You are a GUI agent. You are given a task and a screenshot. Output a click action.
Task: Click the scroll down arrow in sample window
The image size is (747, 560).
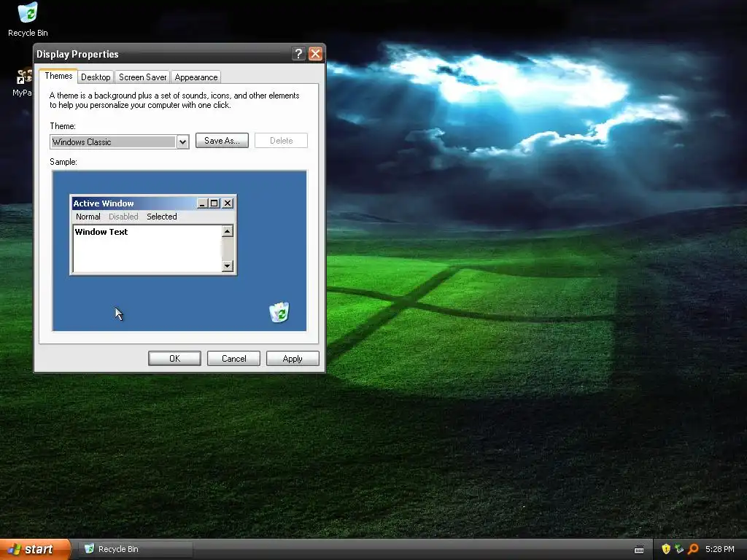click(228, 265)
